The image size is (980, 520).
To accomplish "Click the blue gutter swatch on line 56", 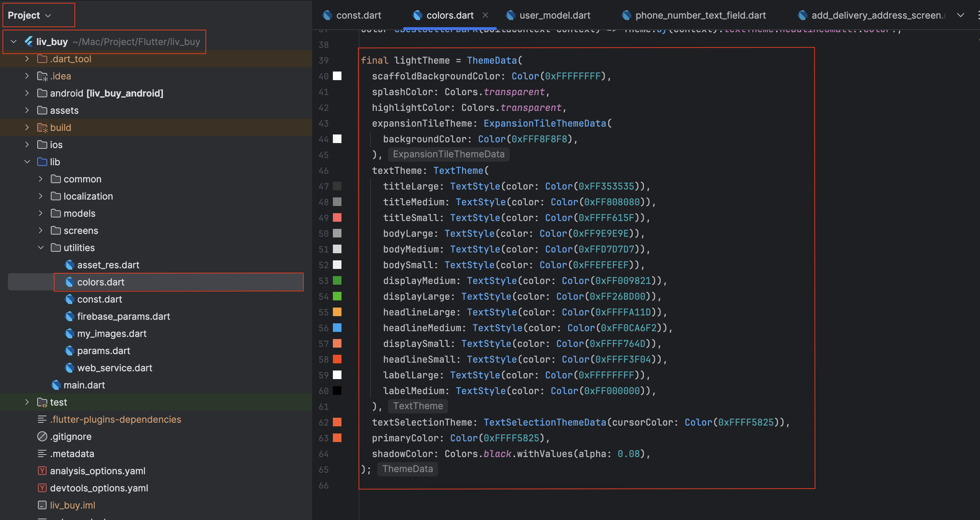I will point(337,328).
